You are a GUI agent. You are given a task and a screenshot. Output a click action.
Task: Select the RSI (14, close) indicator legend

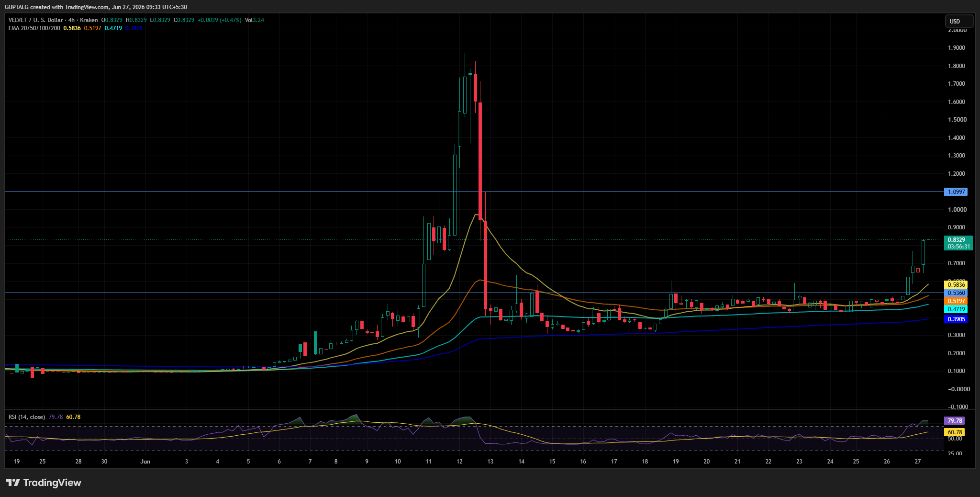[27, 417]
